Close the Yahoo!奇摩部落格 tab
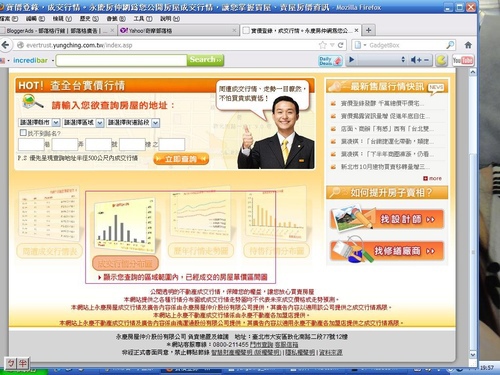Viewport: 500px width, 375px height. point(234,30)
